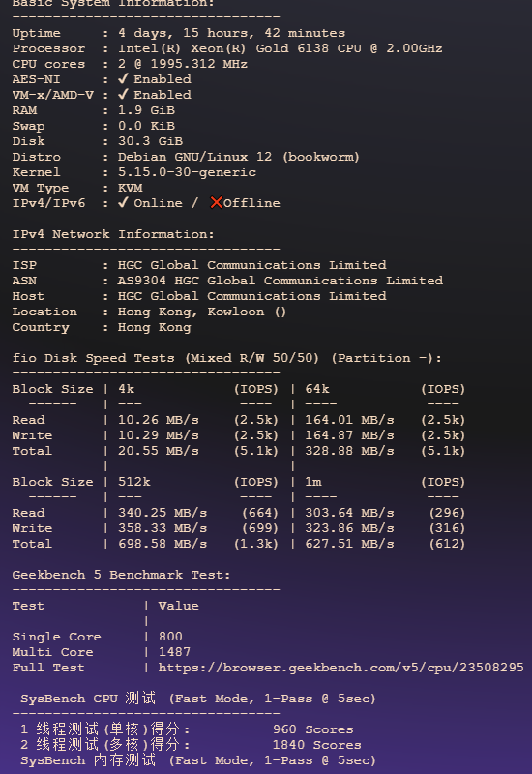Image resolution: width=532 pixels, height=774 pixels.
Task: Click the 1840 Scores multi-thread result
Action: (317, 745)
